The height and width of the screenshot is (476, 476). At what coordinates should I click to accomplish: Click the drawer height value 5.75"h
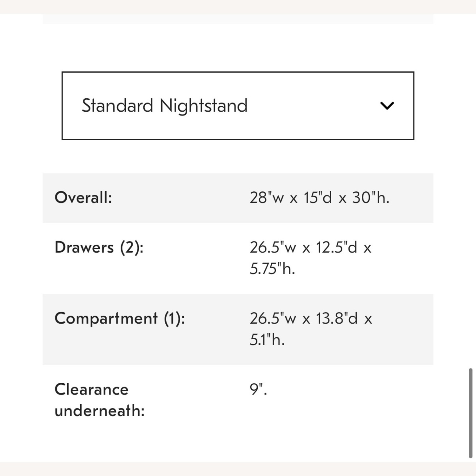(272, 269)
